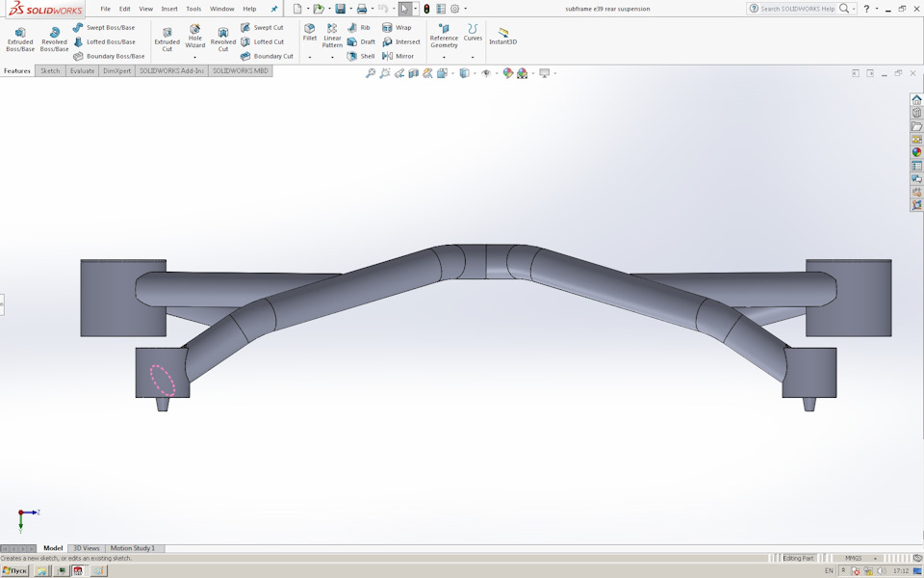Switch to the Motion Study 1 tab

click(135, 547)
